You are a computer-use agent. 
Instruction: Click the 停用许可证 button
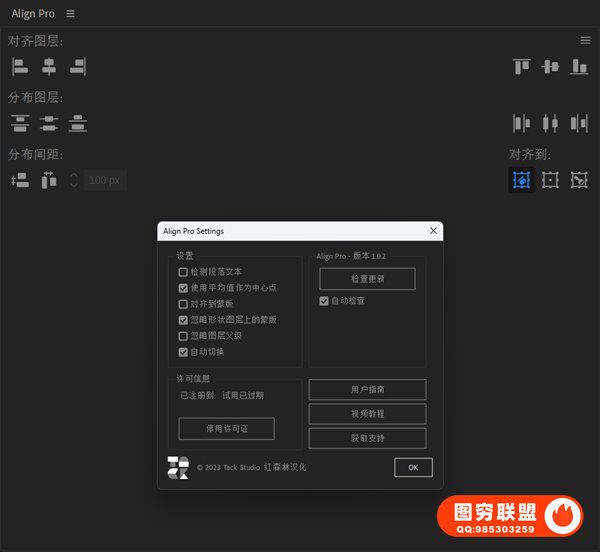[226, 429]
